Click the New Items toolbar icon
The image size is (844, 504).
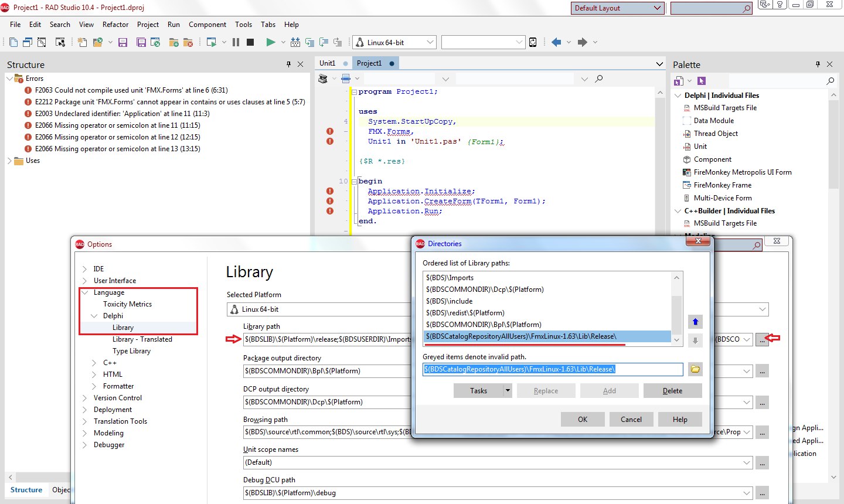[x=82, y=42]
